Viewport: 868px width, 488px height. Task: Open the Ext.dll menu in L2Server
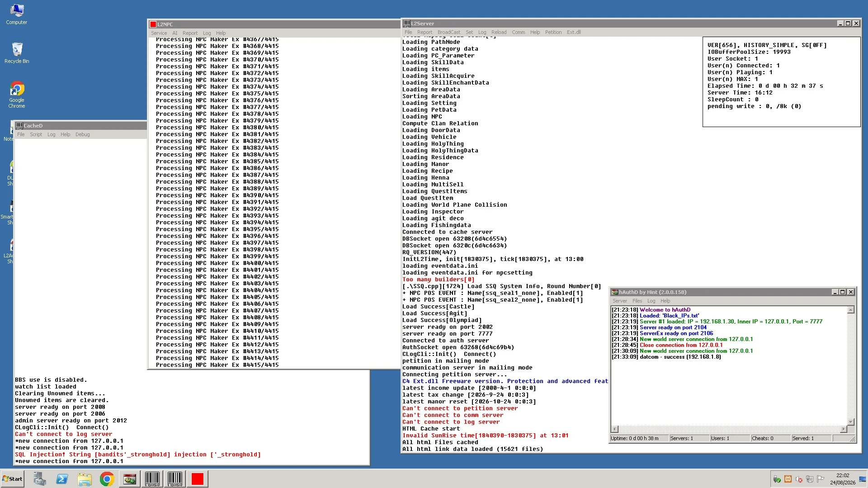click(574, 32)
